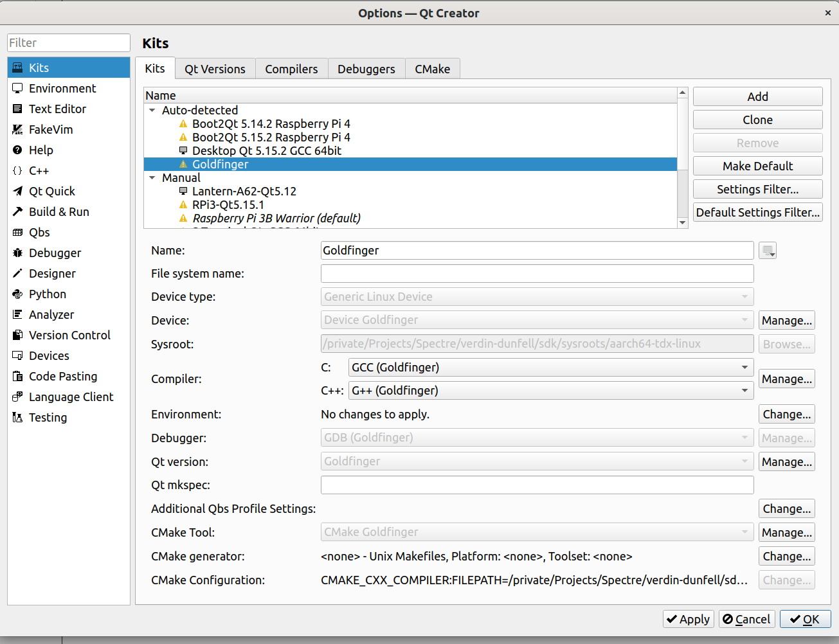Choose a custom icon for the Goldfinger kit
Viewport: 839px width, 644px height.
[x=767, y=250]
